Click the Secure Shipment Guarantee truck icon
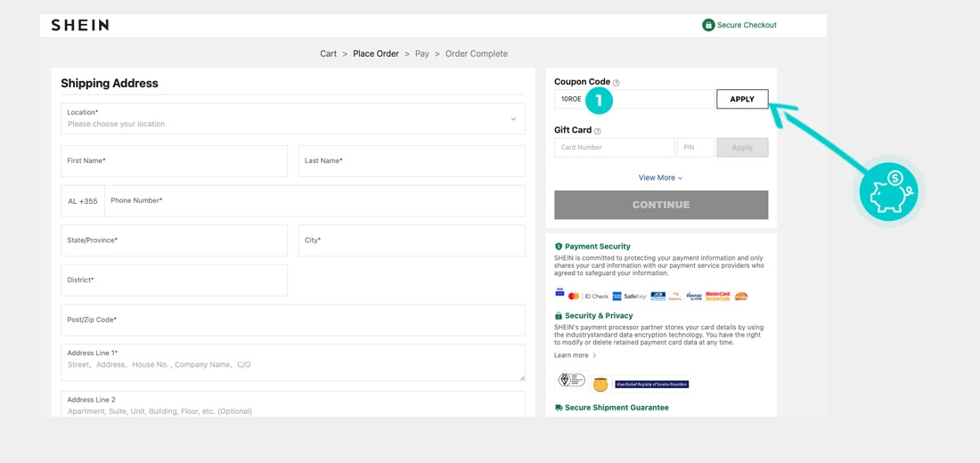The width and height of the screenshot is (980, 463). tap(559, 408)
